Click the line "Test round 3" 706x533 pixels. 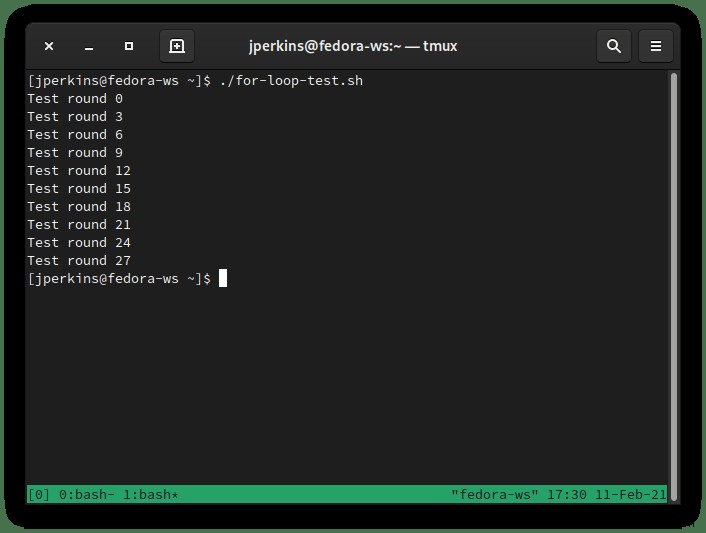pos(75,117)
